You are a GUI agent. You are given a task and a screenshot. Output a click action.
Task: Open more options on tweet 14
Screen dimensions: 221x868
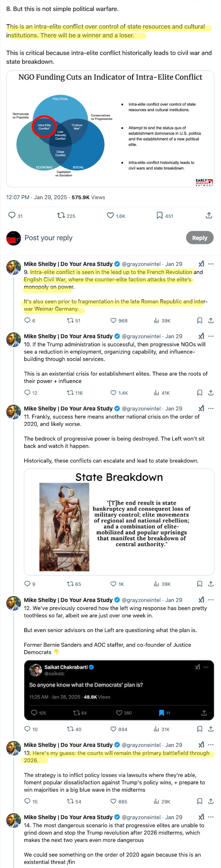click(211, 817)
